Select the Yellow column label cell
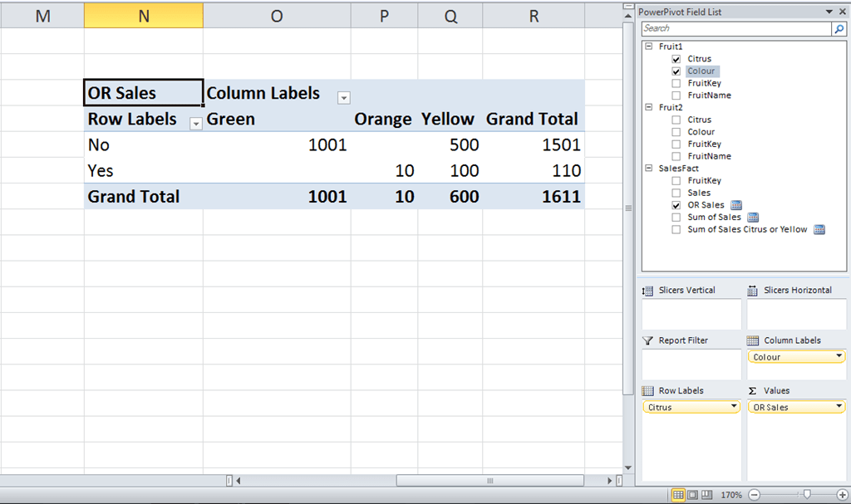The height and width of the screenshot is (504, 851). [x=450, y=119]
